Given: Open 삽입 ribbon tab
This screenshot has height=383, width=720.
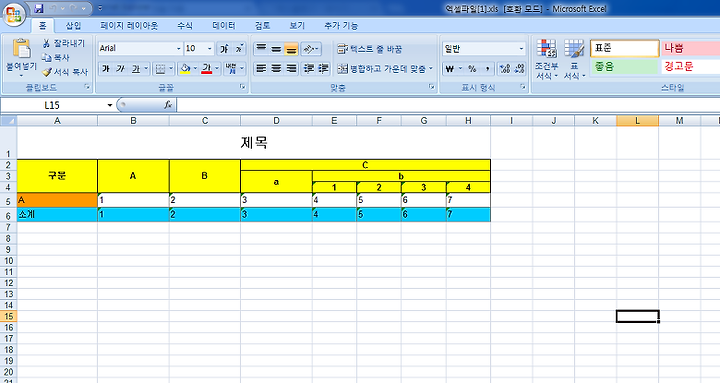Looking at the screenshot, I should click(x=73, y=26).
